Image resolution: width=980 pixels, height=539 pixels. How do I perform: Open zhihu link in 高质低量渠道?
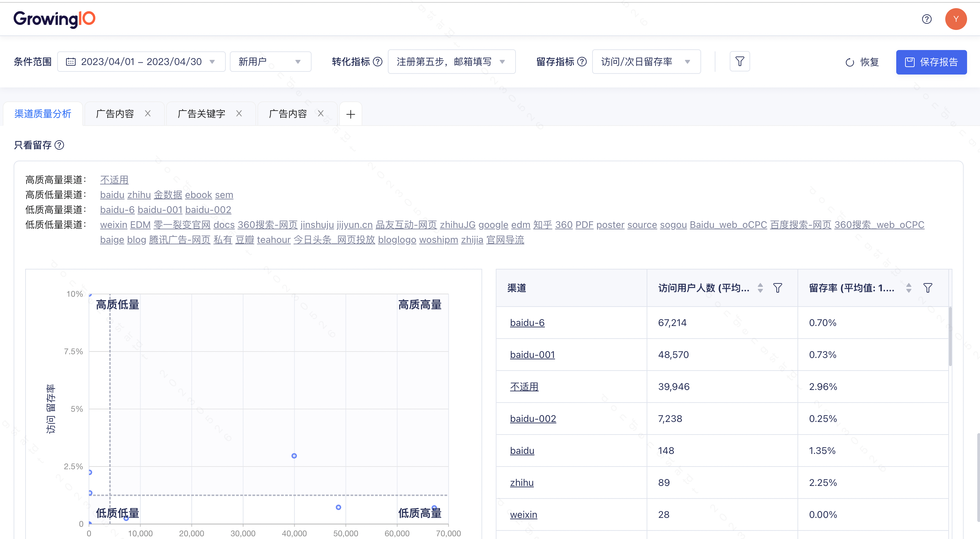click(139, 195)
